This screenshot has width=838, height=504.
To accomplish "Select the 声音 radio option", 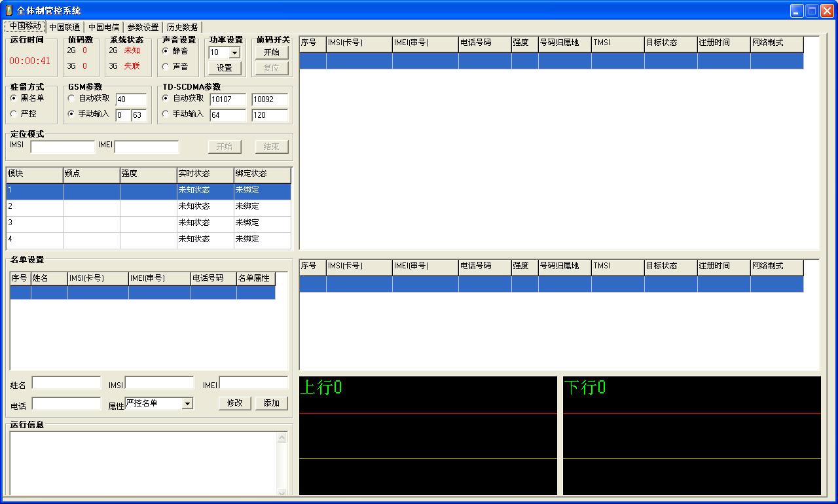I will (166, 67).
